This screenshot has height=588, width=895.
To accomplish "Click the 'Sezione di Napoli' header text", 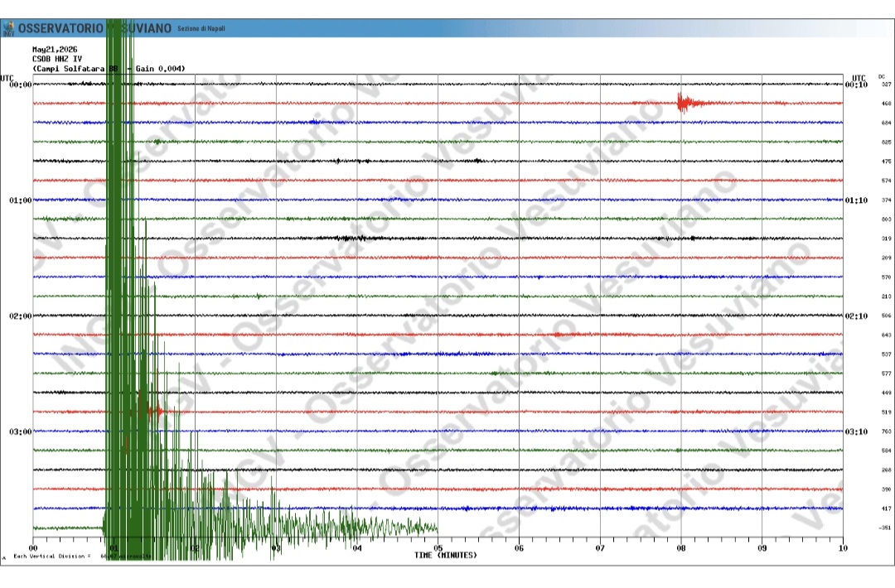I will coord(201,28).
